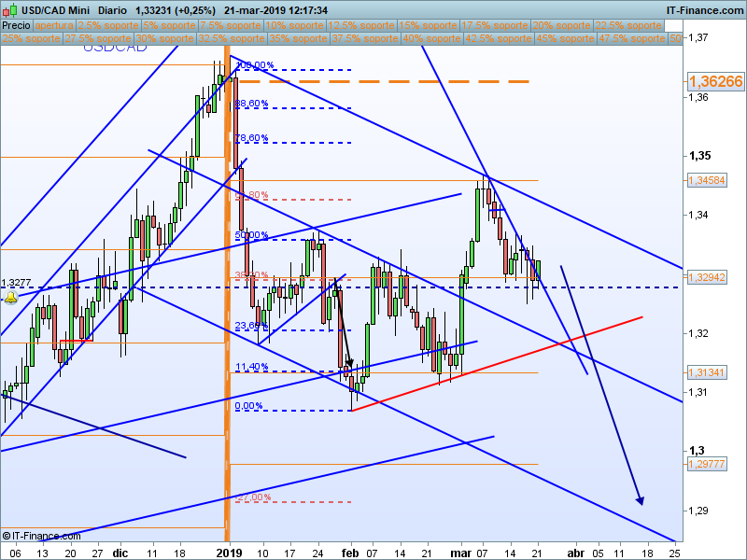Open the 10% soporte indicator label
Screen dimensions: 747x560
click(295, 25)
